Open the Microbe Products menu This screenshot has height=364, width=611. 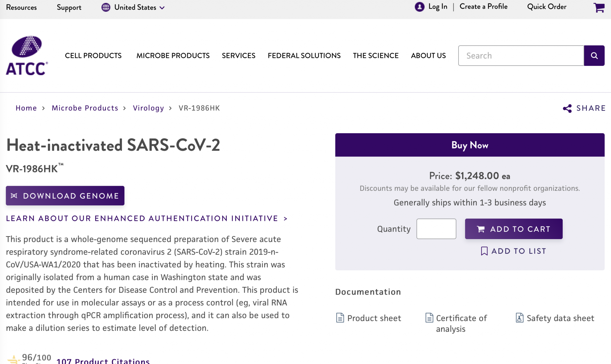[173, 55]
